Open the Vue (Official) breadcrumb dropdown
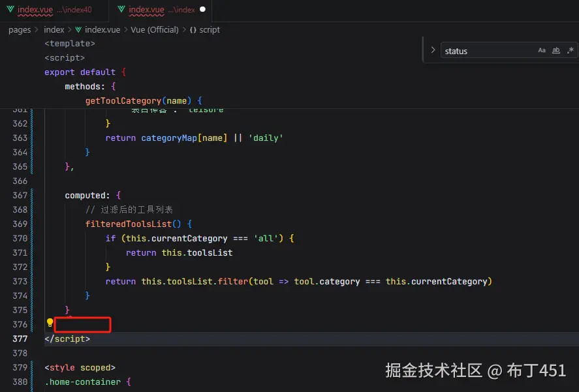The height and width of the screenshot is (392, 579). [x=154, y=29]
